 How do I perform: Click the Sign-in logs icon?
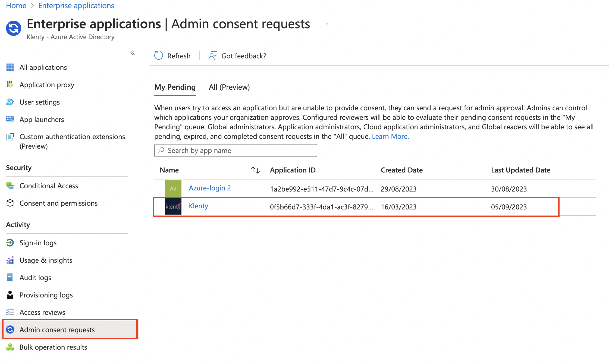click(10, 243)
